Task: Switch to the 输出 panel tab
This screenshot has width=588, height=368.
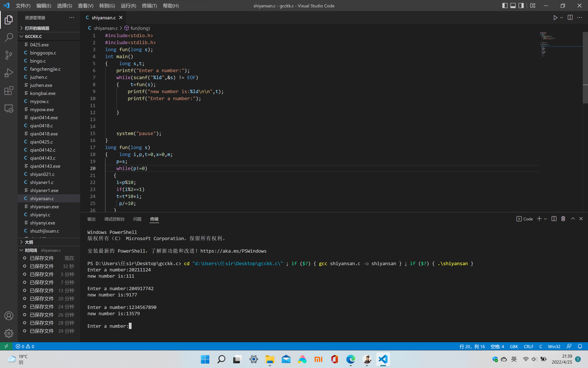Action: pos(91,219)
